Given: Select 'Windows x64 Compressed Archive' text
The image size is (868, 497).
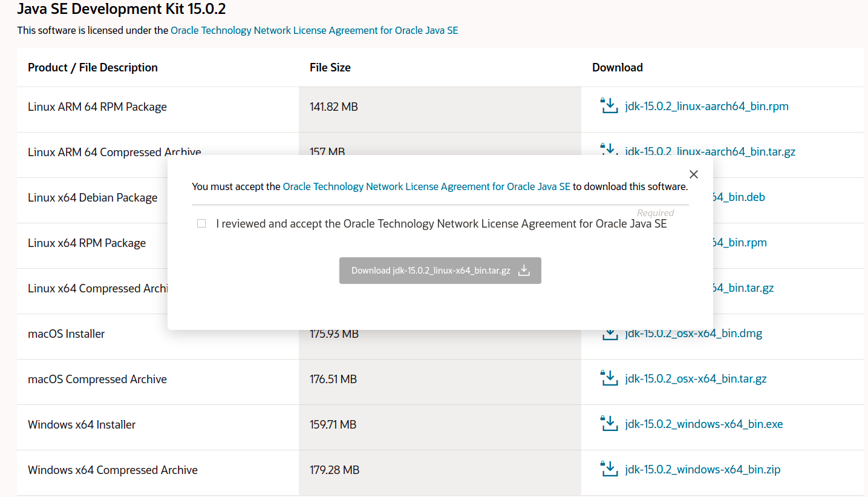Looking at the screenshot, I should click(113, 470).
